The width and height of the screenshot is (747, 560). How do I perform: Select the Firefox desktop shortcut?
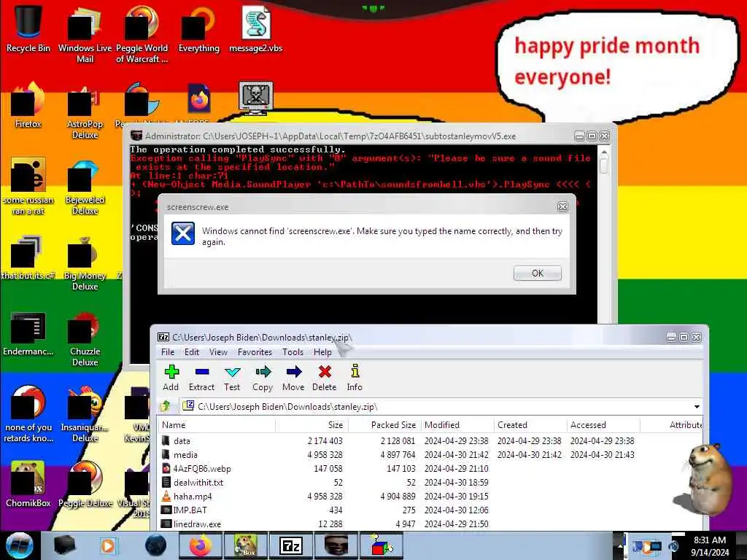tap(28, 105)
